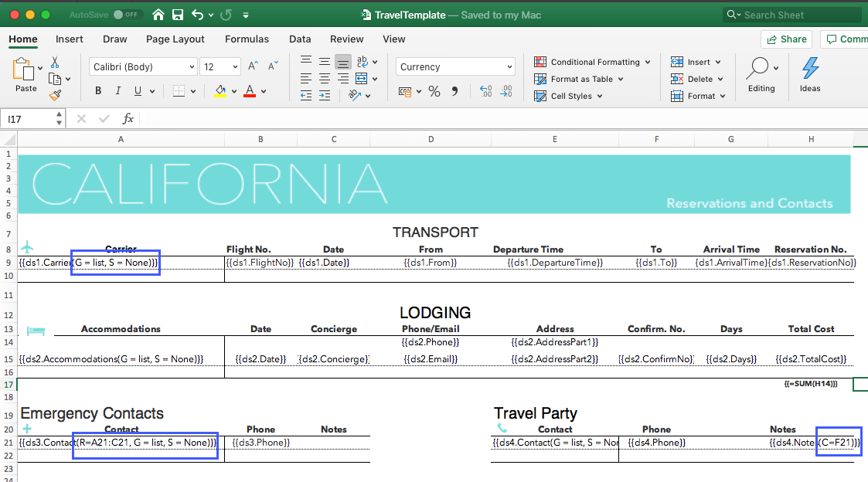The height and width of the screenshot is (482, 868).
Task: Select cell containing {{ds2.TotalCost}}
Action: tap(811, 359)
